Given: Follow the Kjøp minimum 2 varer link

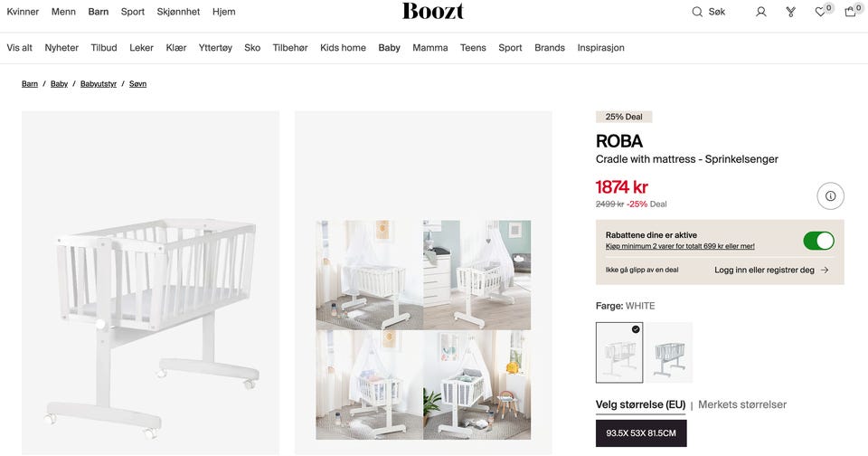Looking at the screenshot, I should tap(680, 246).
